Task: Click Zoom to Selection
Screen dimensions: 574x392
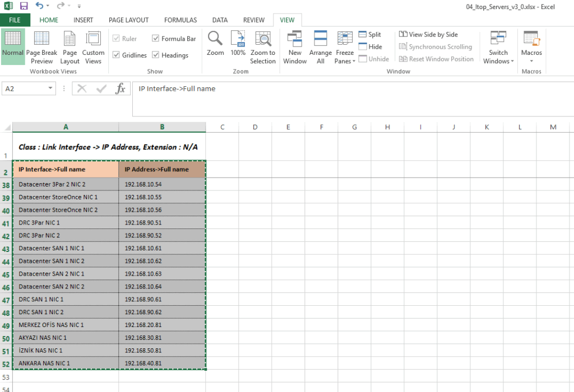Action: click(x=263, y=39)
